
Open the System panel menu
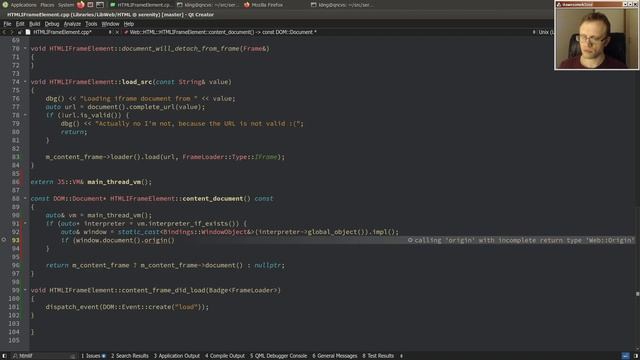click(66, 5)
